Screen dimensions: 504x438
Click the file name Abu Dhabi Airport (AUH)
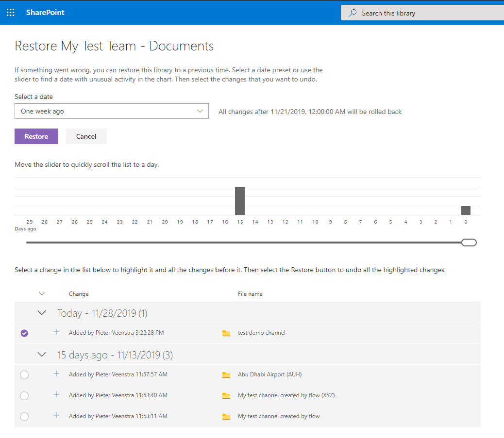coord(269,374)
